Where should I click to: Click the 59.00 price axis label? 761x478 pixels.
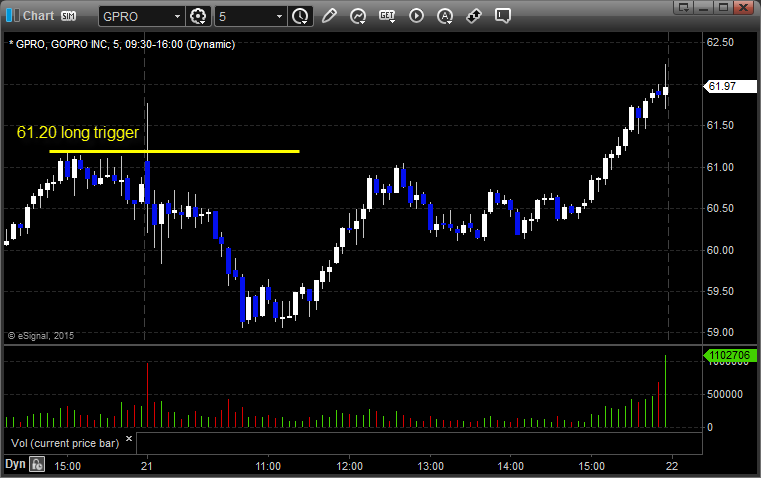[720, 332]
